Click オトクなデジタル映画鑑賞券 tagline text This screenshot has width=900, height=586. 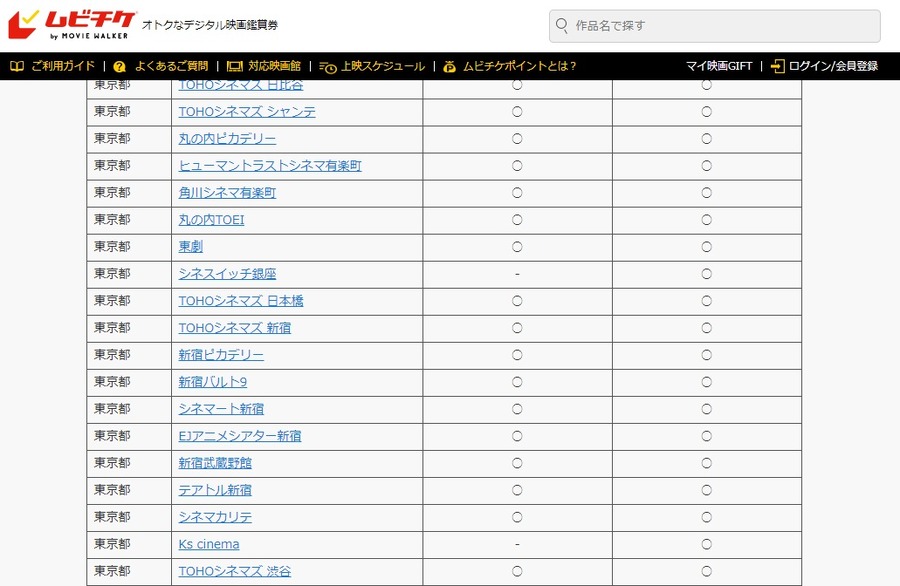(x=210, y=25)
